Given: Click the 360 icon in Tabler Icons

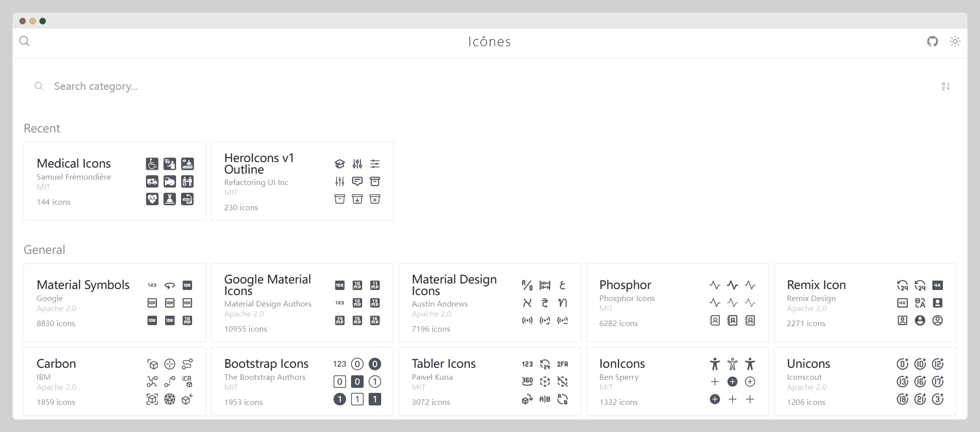Looking at the screenshot, I should coord(527,382).
